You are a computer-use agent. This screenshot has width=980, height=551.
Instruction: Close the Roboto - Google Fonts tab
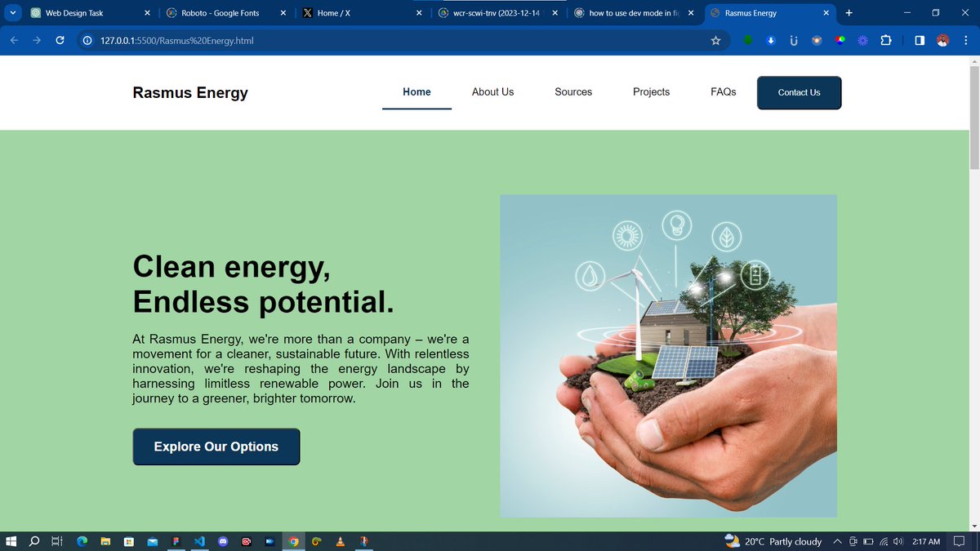(x=283, y=13)
